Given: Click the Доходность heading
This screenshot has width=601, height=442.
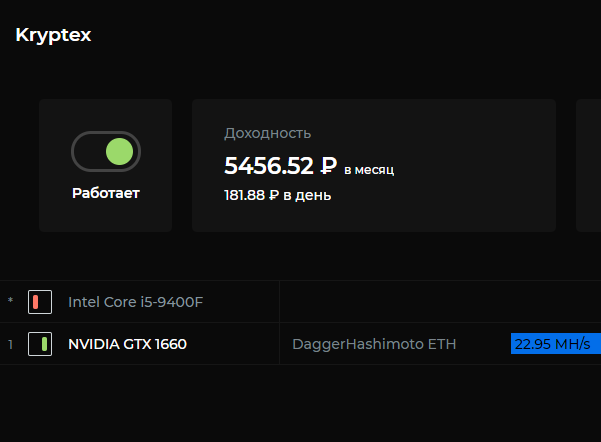Looking at the screenshot, I should 267,133.
